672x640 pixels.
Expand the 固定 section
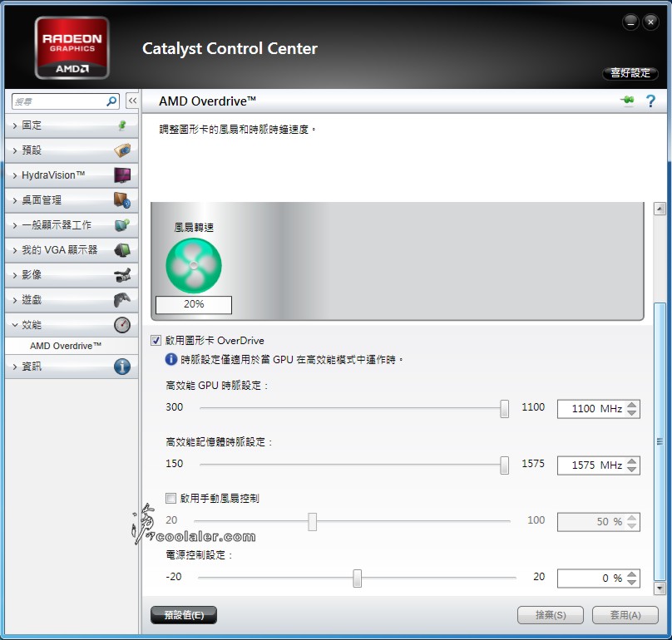[72, 126]
